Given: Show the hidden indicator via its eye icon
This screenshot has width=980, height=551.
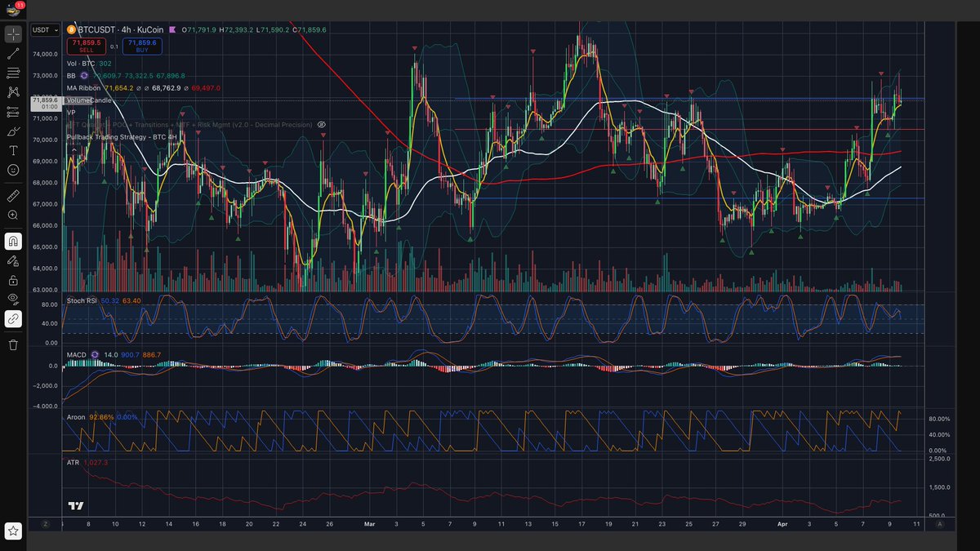Looking at the screenshot, I should pos(322,125).
